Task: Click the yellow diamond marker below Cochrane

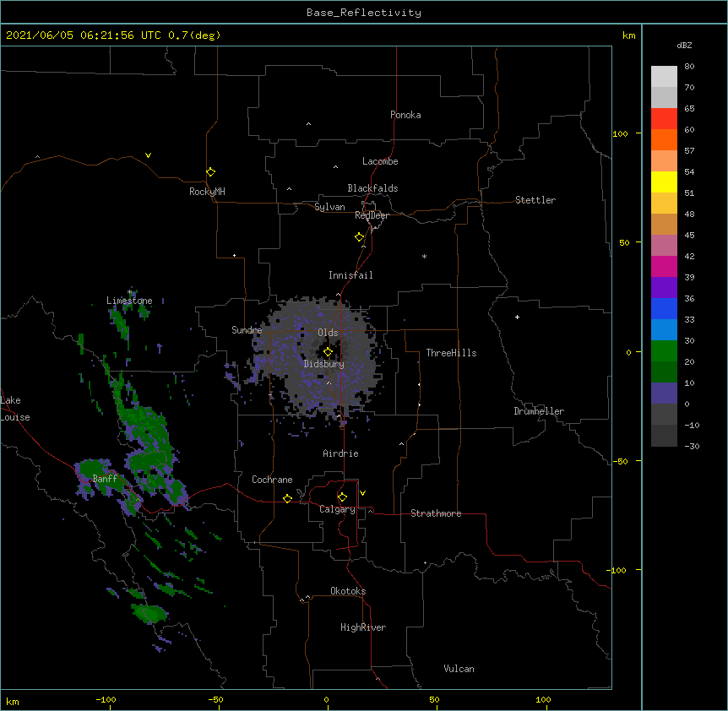Action: 287,498
